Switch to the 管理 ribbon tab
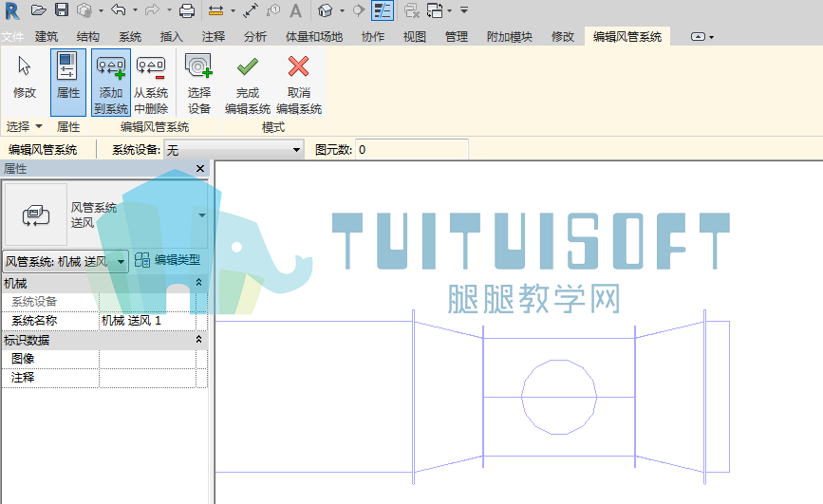The height and width of the screenshot is (504, 823). [x=456, y=37]
